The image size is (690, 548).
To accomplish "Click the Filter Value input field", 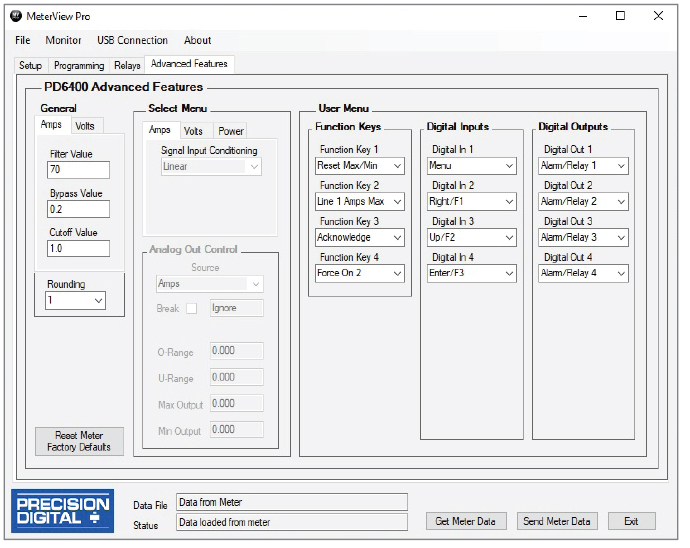I will [78, 170].
